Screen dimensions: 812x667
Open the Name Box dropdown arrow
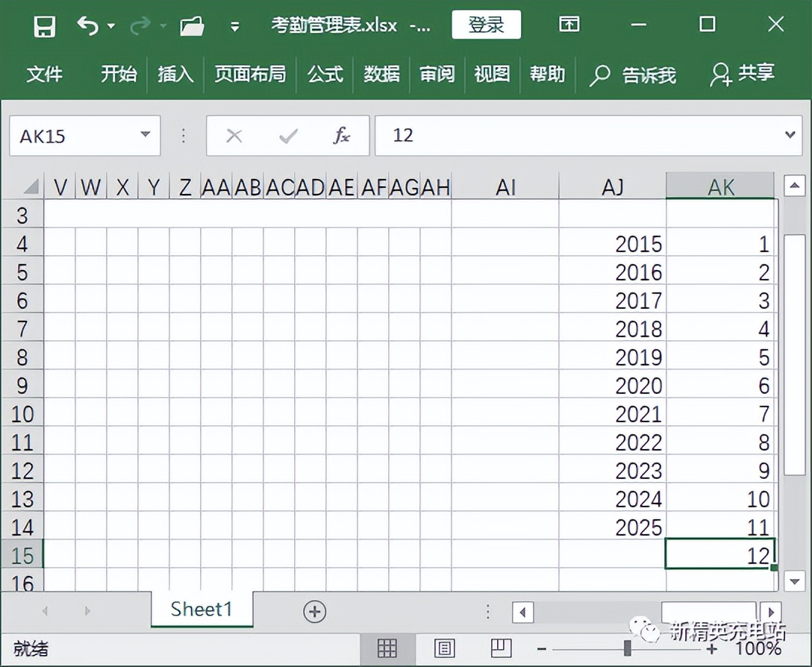pos(144,136)
